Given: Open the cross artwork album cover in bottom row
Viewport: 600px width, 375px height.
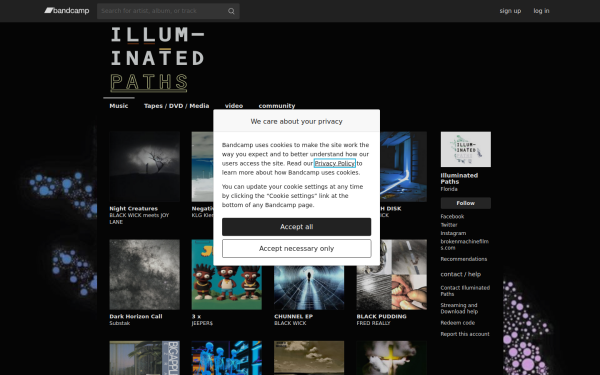Looking at the screenshot, I should coord(392,358).
